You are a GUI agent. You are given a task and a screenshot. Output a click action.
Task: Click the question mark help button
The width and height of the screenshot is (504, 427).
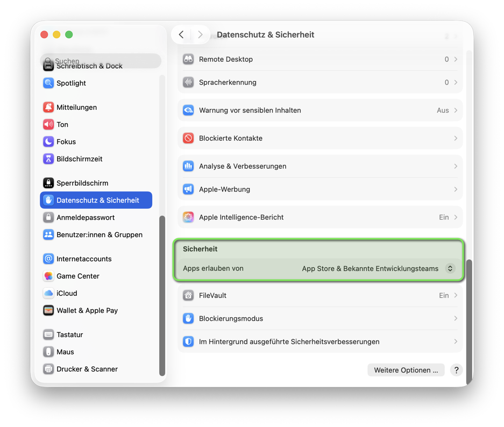(456, 370)
